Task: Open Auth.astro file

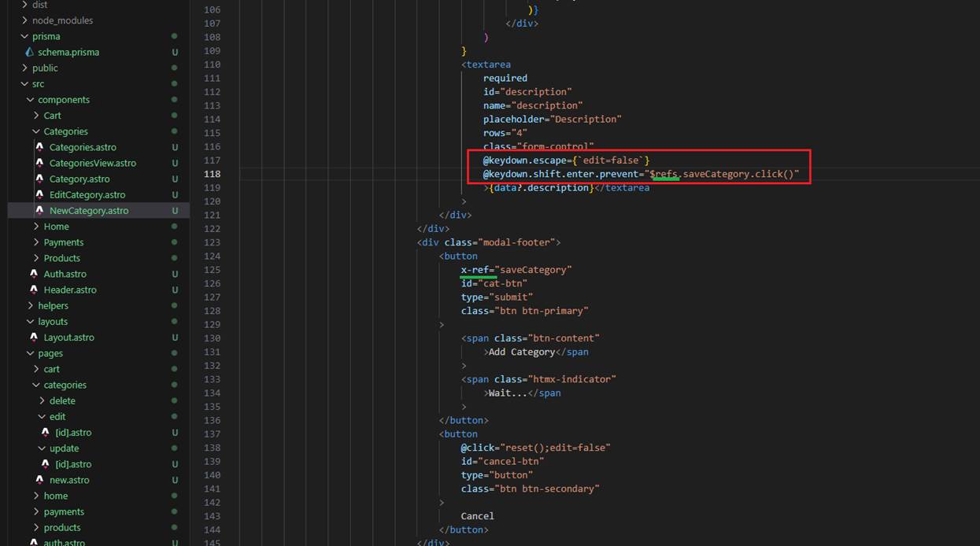Action: click(x=65, y=274)
